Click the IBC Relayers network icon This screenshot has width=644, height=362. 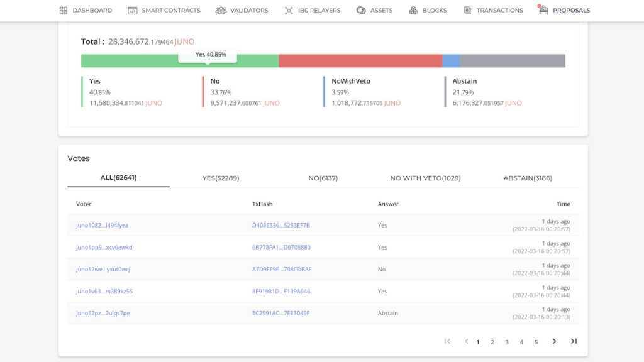(x=289, y=10)
